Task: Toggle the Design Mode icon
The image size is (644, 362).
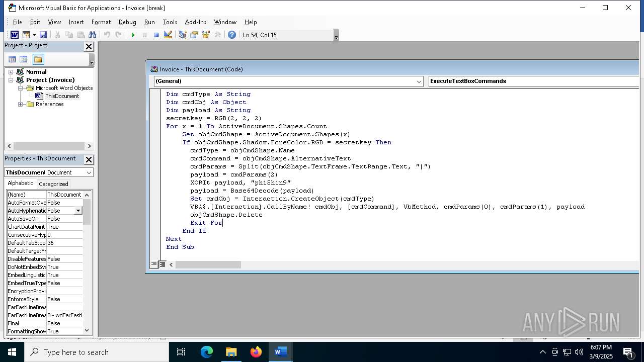Action: 168,35
